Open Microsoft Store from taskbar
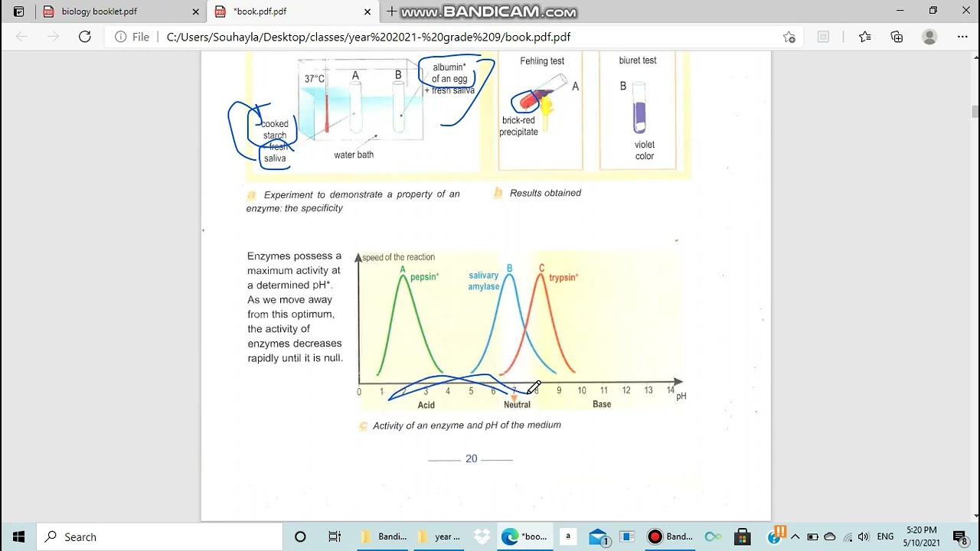Screen dimensions: 980x551 pyautogui.click(x=741, y=536)
